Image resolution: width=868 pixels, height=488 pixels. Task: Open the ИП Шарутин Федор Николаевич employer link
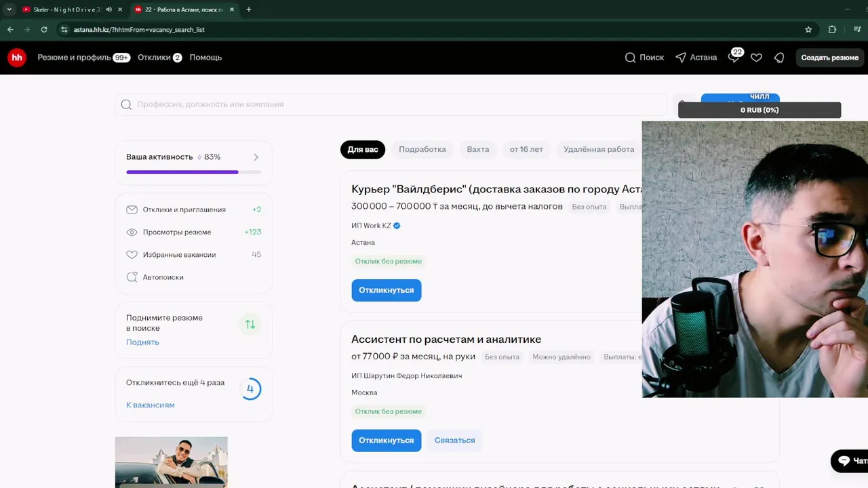click(406, 376)
